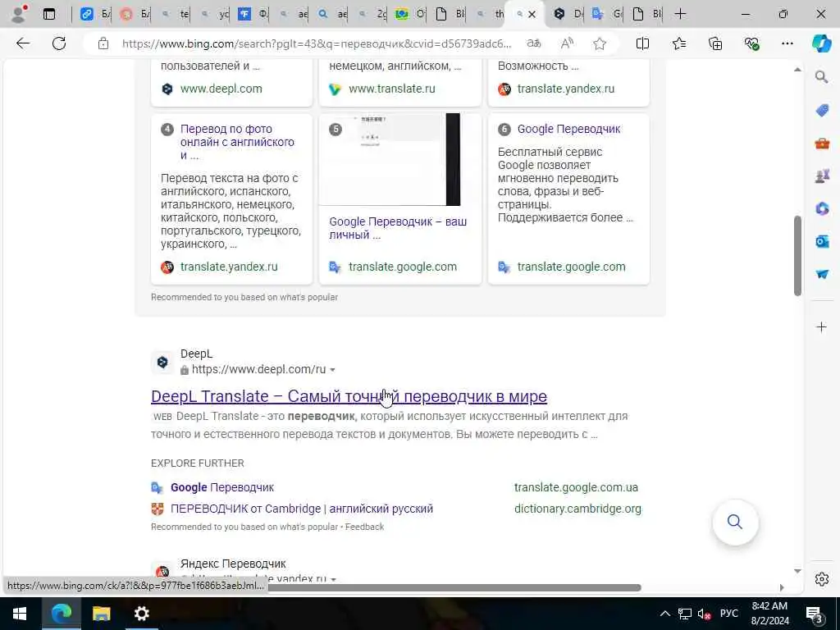This screenshot has height=630, width=840.
Task: Open the Windows Start menu
Action: tap(20, 614)
